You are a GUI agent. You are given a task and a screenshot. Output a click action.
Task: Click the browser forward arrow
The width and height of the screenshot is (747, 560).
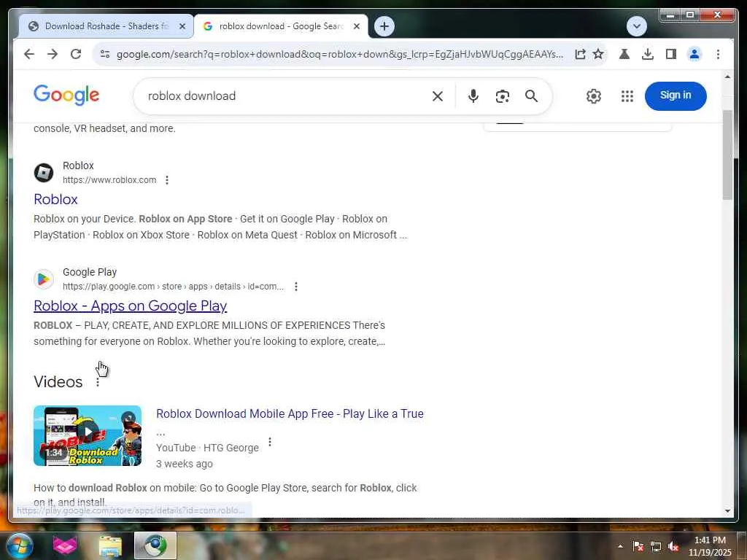coord(53,54)
